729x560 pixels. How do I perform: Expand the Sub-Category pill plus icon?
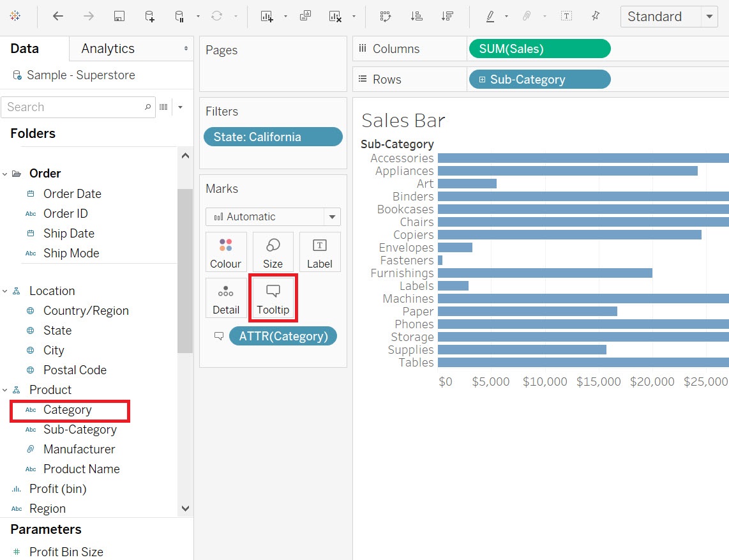coord(482,80)
